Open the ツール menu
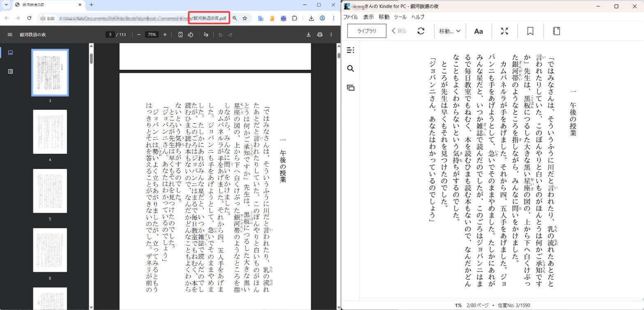Screen dimensions: 644x310 coord(400,17)
